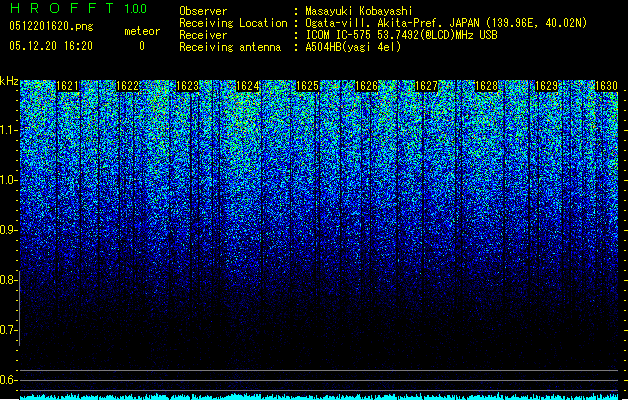Select the ICOM IC-575 receiver text
Screen dimensions: 629x400
402,35
